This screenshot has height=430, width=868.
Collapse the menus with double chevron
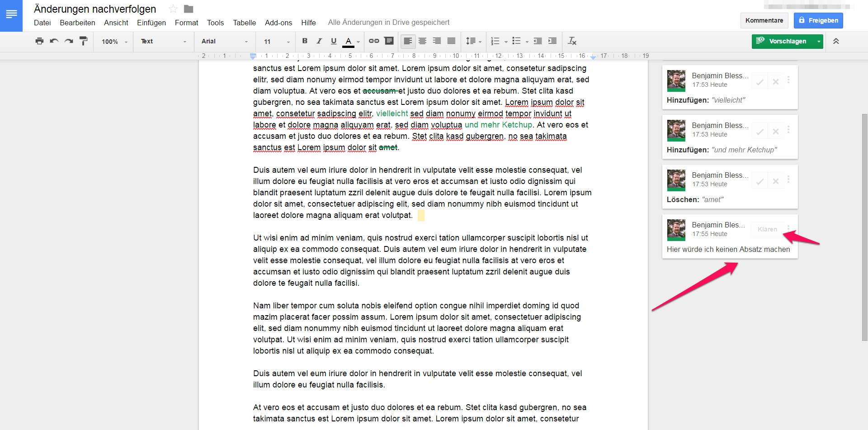[x=836, y=41]
